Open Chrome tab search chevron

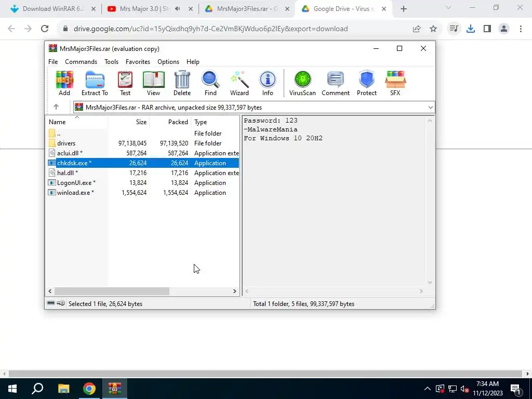(448, 8)
